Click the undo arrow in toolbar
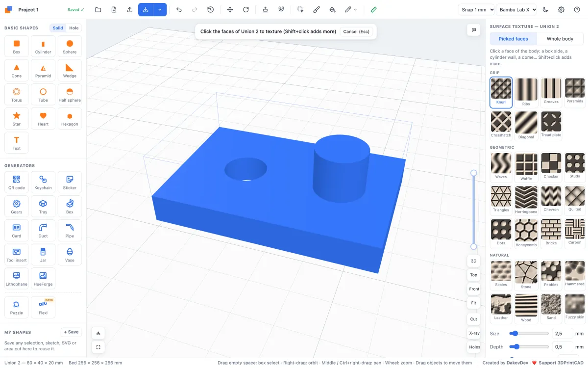 pyautogui.click(x=179, y=9)
